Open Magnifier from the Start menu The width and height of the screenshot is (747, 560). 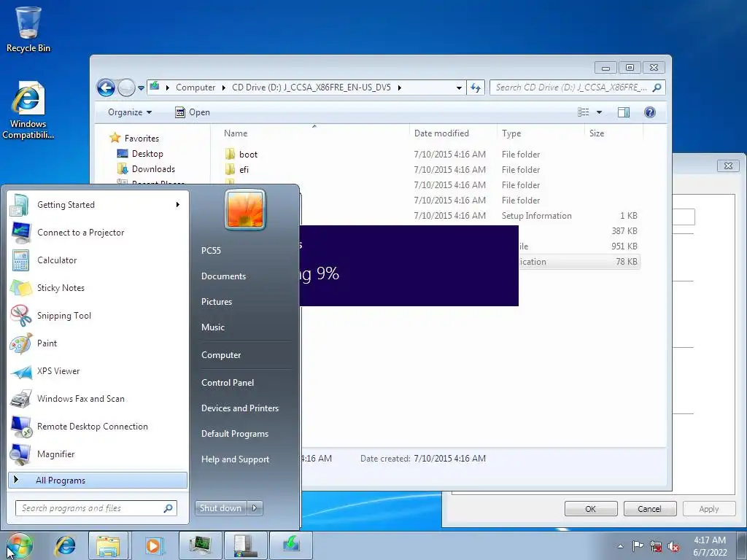[x=98, y=454]
